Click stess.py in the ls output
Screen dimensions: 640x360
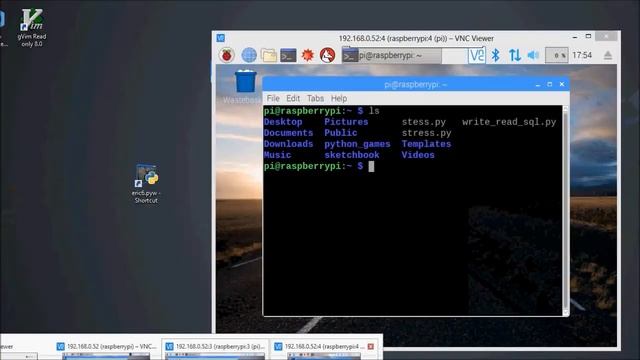point(424,122)
